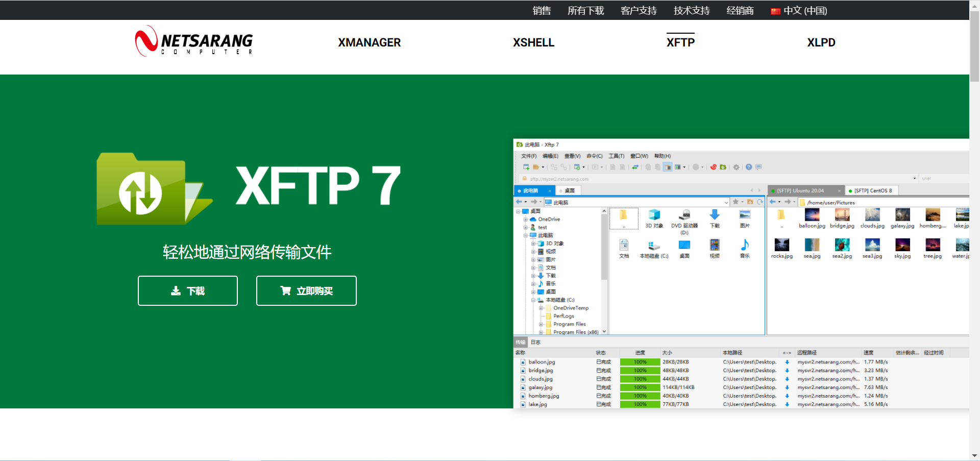This screenshot has width=980, height=461.
Task: Click the 立即购买 buy now button
Action: point(306,290)
